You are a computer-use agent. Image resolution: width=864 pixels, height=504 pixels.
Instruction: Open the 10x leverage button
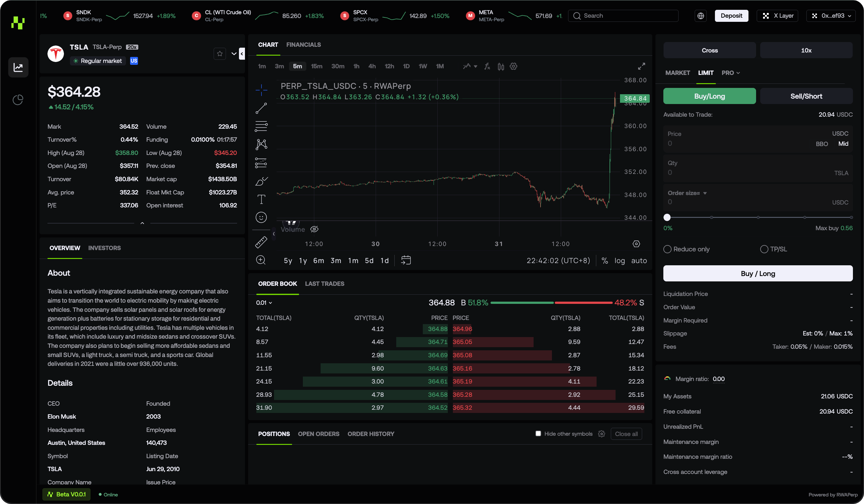coord(806,50)
